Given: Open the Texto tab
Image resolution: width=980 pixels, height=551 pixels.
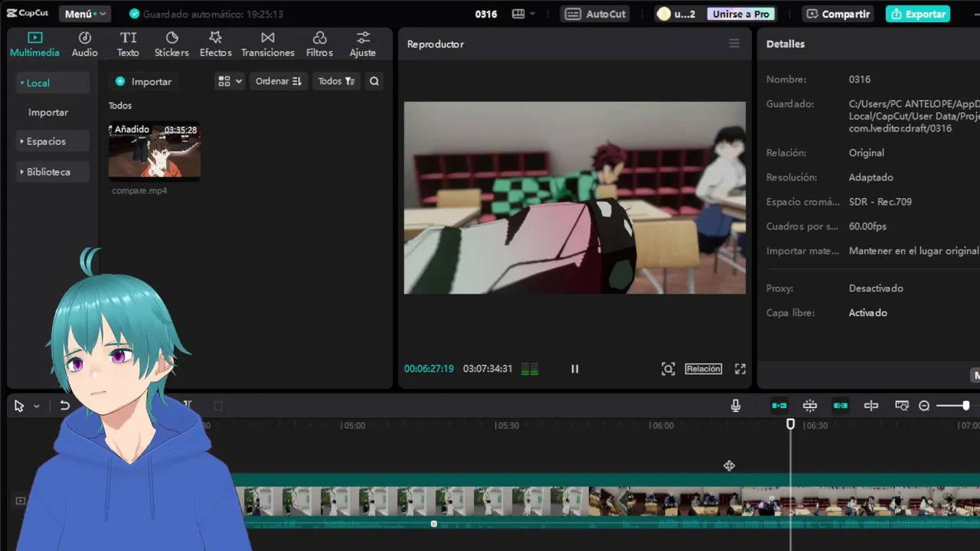Looking at the screenshot, I should (128, 44).
